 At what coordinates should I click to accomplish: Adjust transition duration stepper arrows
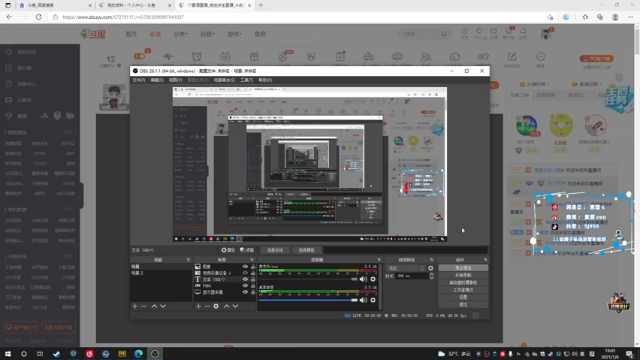pyautogui.click(x=431, y=276)
